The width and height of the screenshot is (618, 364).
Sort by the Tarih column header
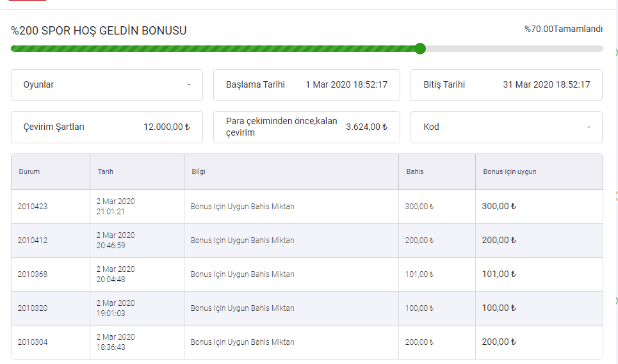click(x=106, y=172)
